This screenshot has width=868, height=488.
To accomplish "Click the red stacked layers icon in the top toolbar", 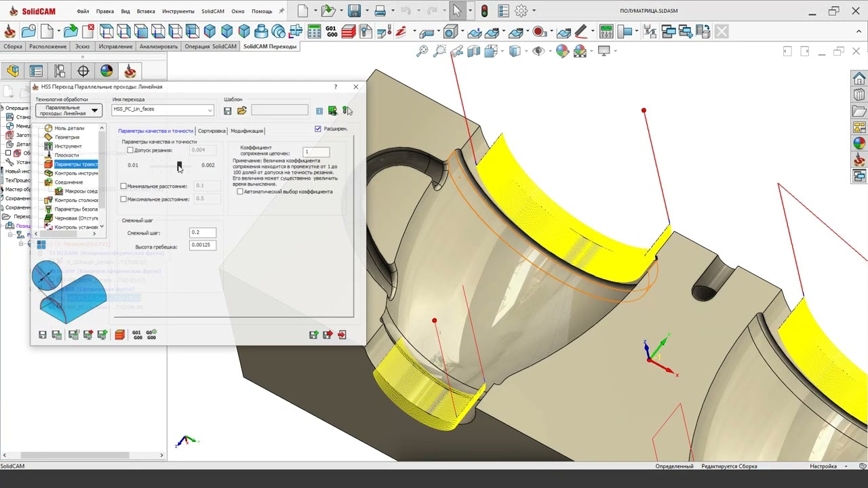I will click(349, 32).
